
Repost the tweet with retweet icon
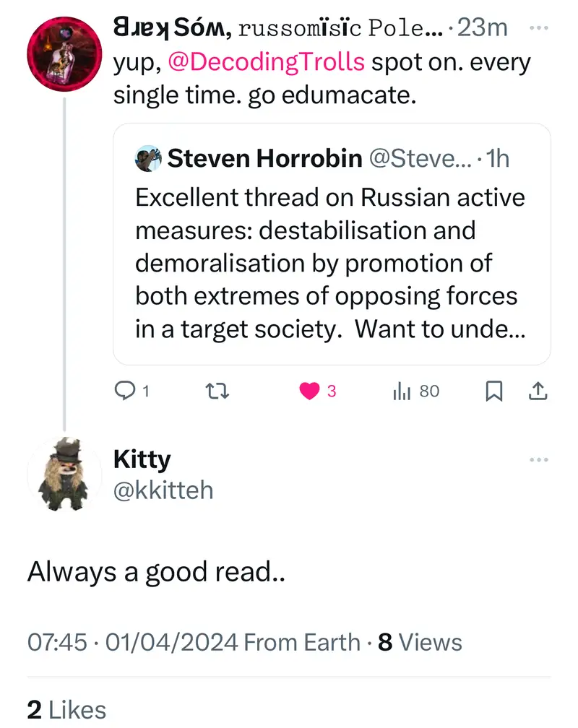215,391
